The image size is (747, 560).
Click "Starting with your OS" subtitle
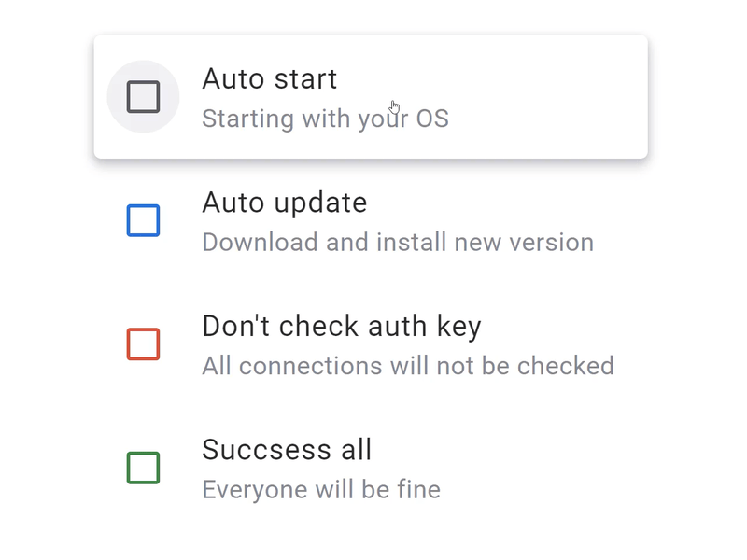pyautogui.click(x=325, y=119)
